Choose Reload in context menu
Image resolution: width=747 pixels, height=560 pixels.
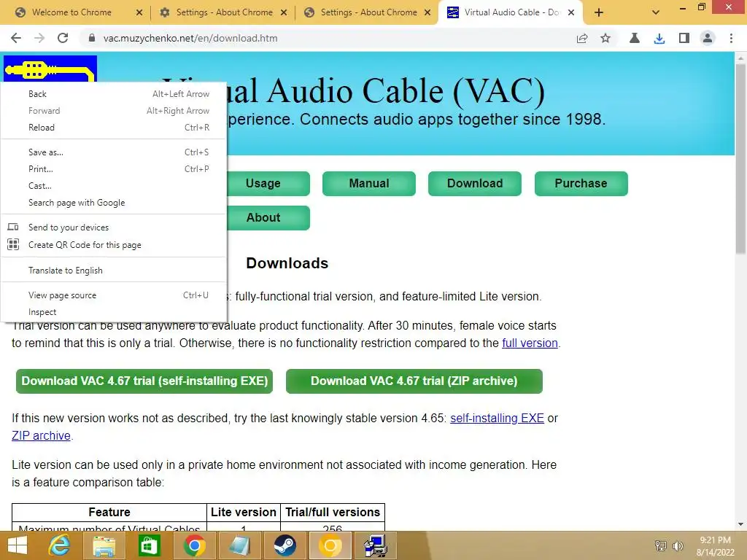(113, 127)
